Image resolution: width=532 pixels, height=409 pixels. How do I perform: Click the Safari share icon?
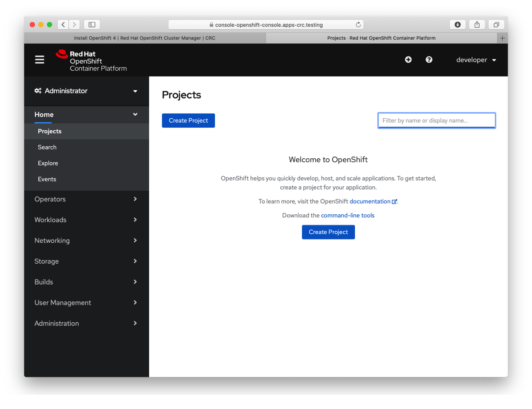click(x=477, y=25)
